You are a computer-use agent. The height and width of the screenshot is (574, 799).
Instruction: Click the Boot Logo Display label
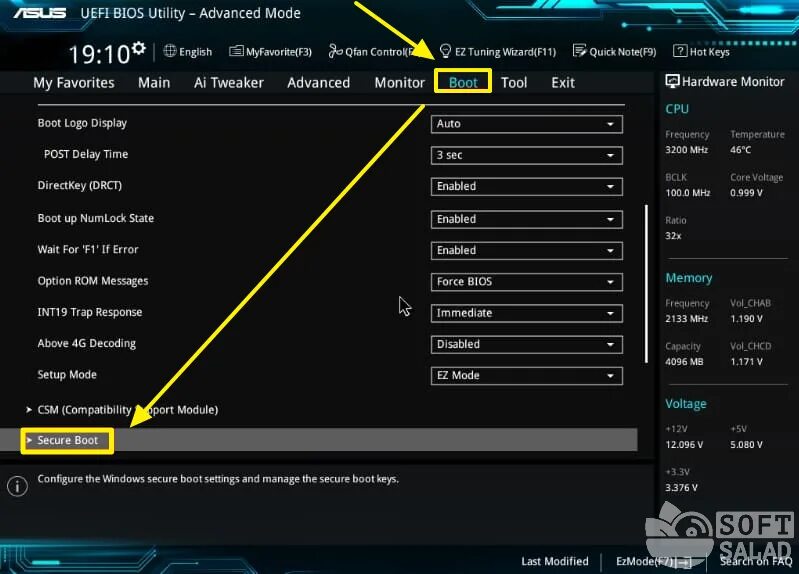click(82, 123)
